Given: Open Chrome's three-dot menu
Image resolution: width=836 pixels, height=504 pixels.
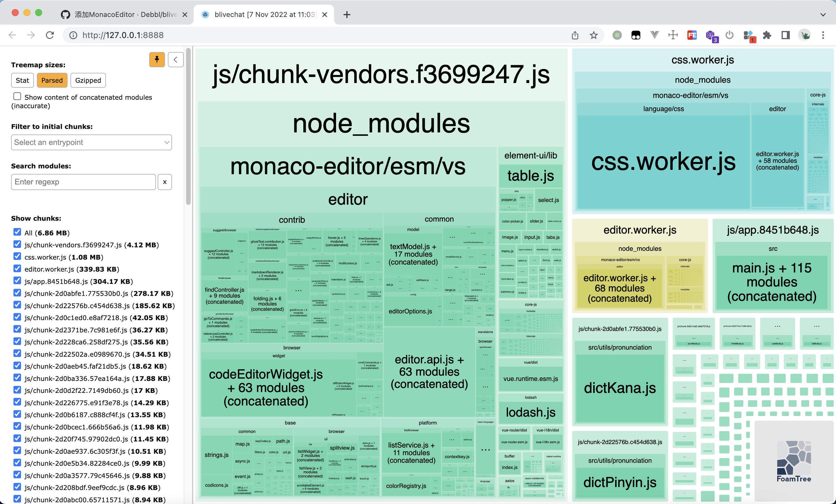Looking at the screenshot, I should 823,35.
